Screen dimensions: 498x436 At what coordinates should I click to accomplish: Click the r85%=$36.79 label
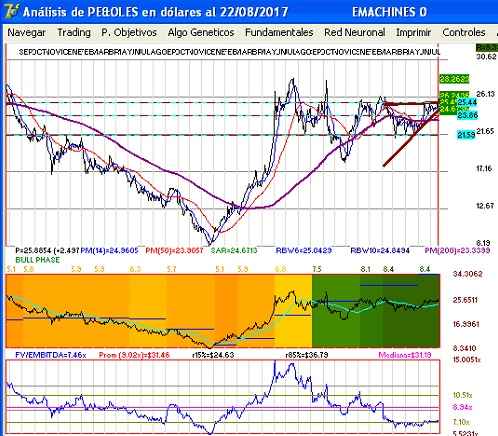click(x=307, y=355)
